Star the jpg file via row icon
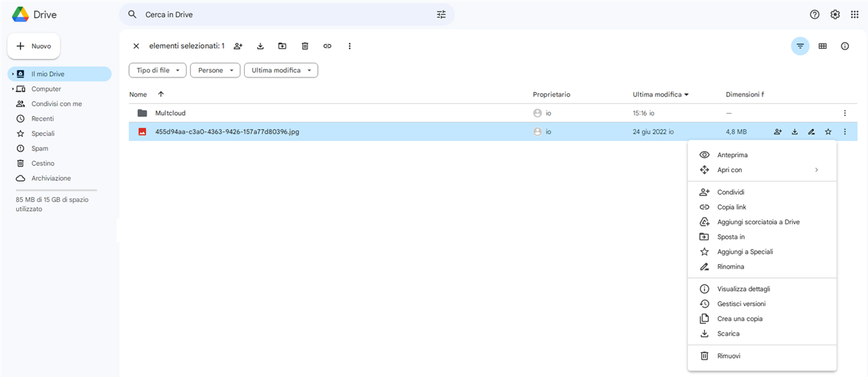Viewport: 868px width, 377px height. coord(828,132)
